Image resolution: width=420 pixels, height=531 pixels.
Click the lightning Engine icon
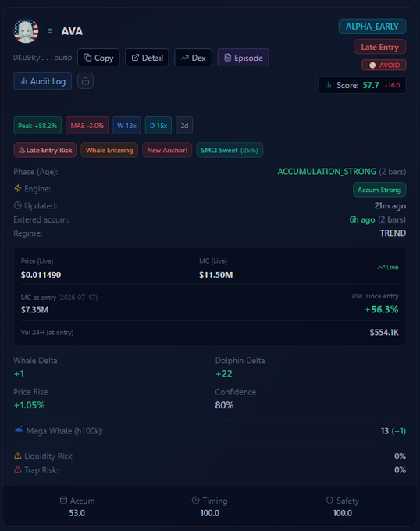pyautogui.click(x=18, y=188)
